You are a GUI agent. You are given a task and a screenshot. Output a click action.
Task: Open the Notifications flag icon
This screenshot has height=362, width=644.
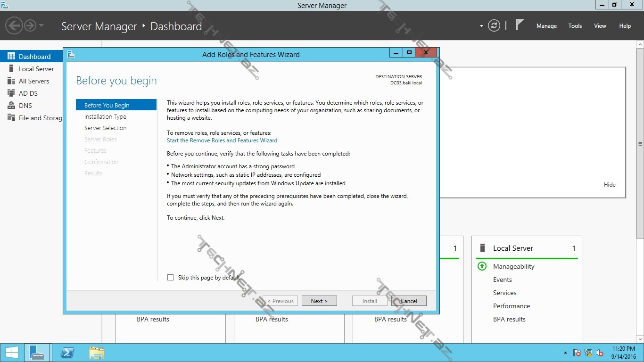tap(520, 25)
